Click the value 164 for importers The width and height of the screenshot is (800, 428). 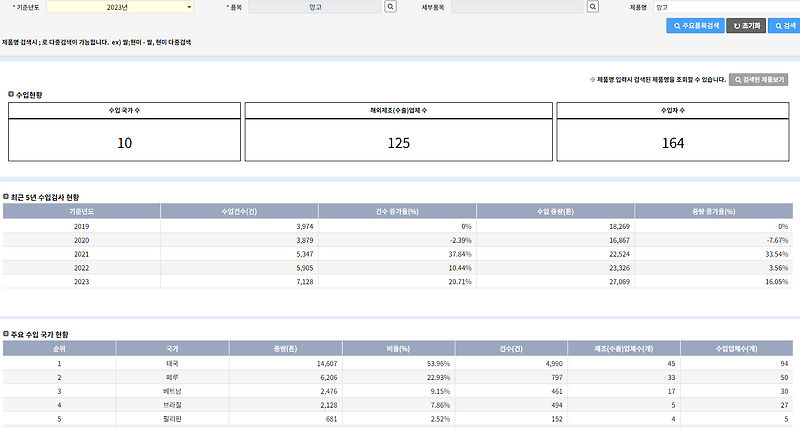tap(672, 143)
